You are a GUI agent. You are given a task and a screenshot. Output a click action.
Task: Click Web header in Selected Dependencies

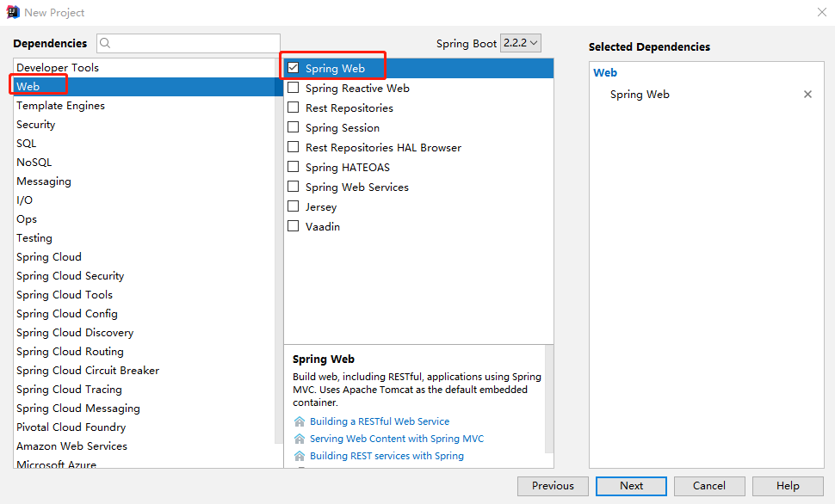605,73
